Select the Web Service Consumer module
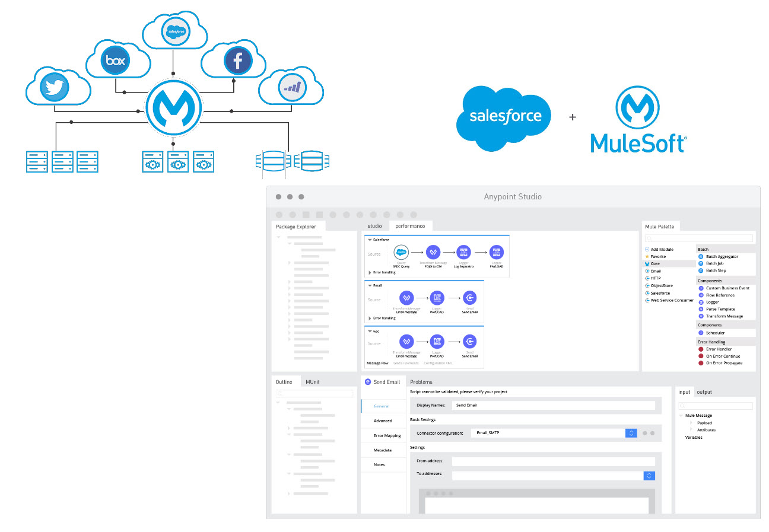Viewport: 769px width, 532px height. tap(669, 300)
